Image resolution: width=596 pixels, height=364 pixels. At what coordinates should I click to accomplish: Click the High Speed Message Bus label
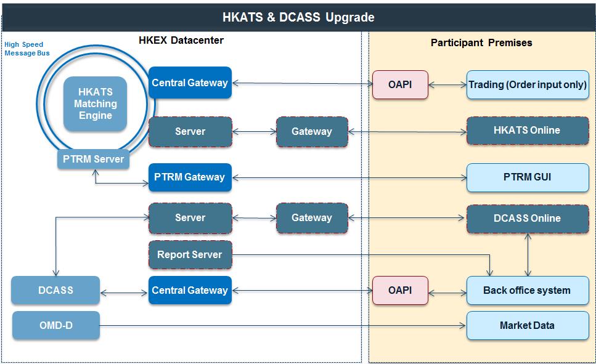(x=27, y=49)
